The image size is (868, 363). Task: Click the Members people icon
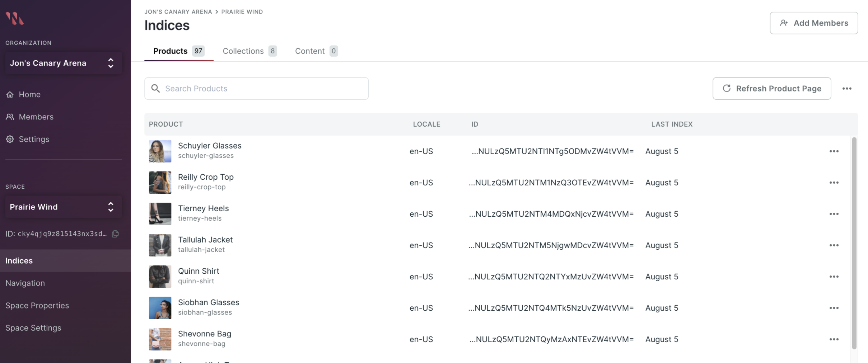click(x=10, y=117)
